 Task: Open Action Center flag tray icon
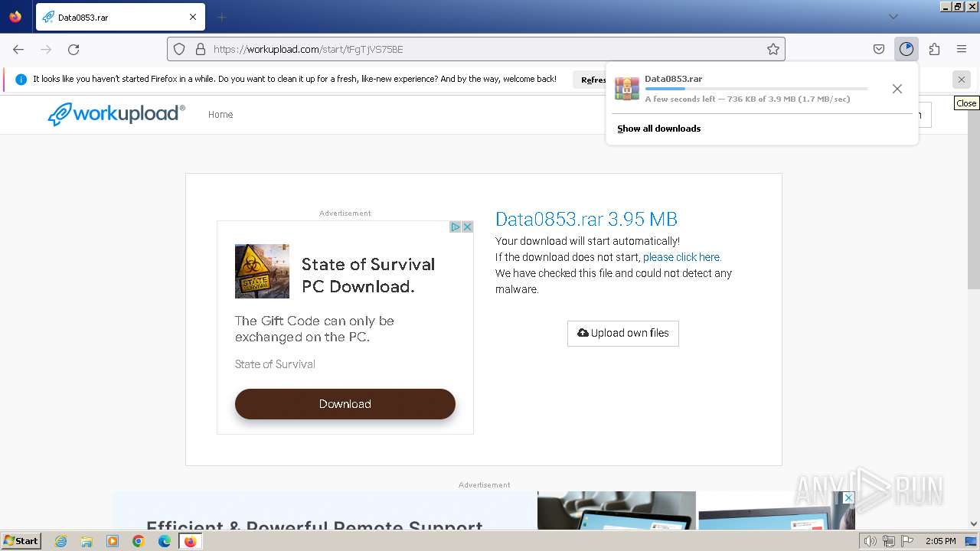point(906,541)
